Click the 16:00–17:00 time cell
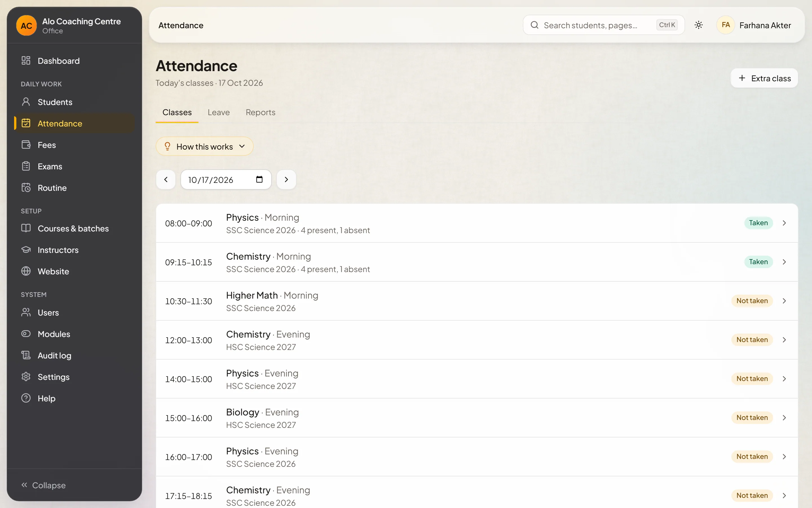The image size is (812, 508). click(x=189, y=457)
